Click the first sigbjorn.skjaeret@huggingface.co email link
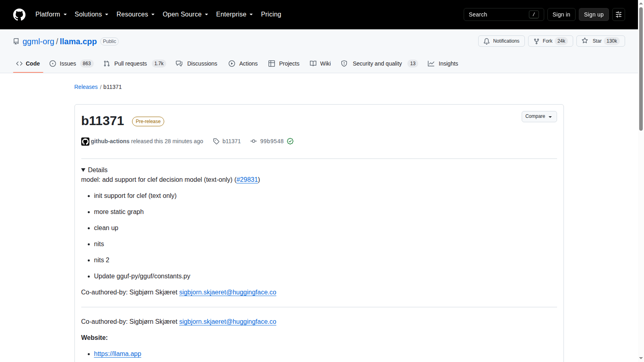The height and width of the screenshot is (362, 644). (x=227, y=292)
